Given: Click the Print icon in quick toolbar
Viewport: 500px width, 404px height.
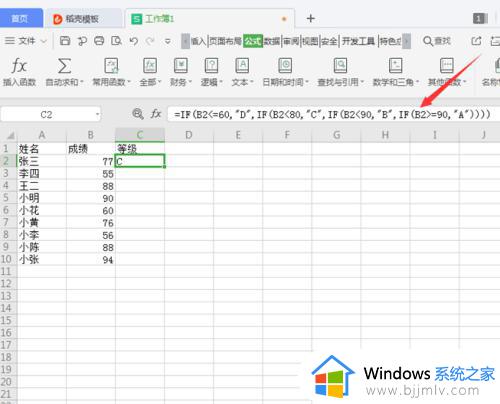Looking at the screenshot, I should coord(99,41).
